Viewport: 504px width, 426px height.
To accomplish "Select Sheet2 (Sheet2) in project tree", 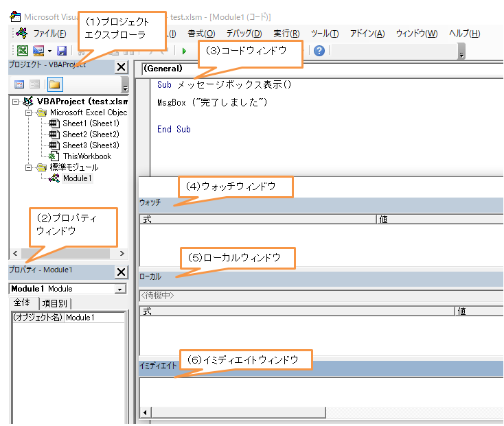I will (x=91, y=134).
